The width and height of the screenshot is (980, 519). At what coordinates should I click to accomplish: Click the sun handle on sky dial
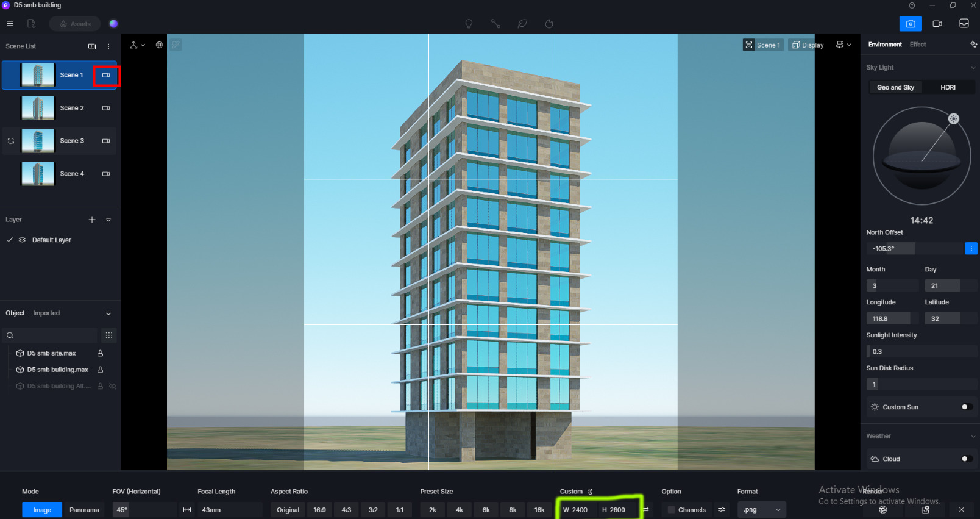954,119
